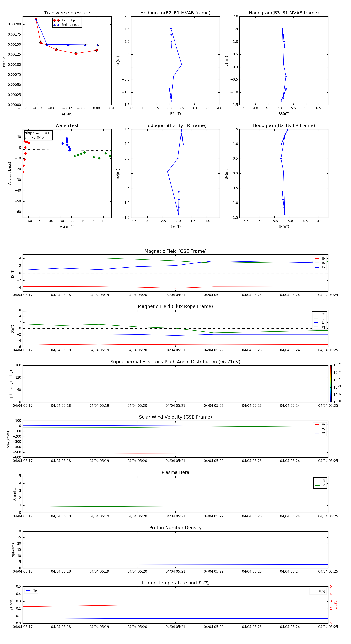The image size is (351, 644).
Task: Click the Tp legend box
Action: (x=31, y=591)
